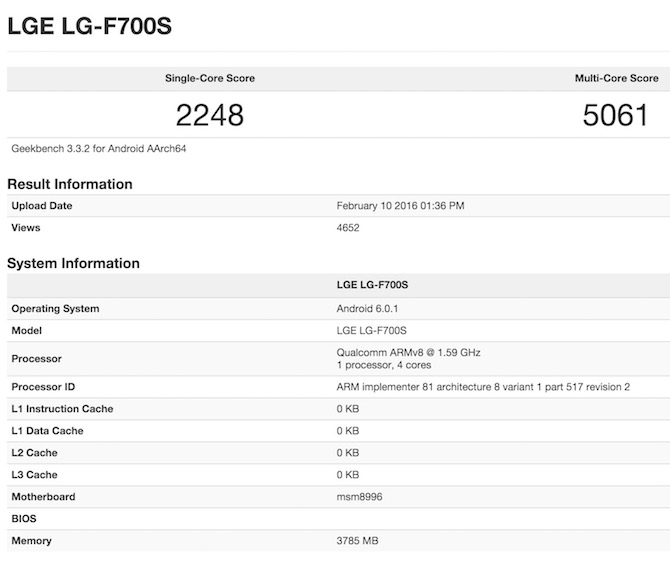Click the multi-core score value 5061
The height and width of the screenshot is (561, 670).
tap(616, 116)
